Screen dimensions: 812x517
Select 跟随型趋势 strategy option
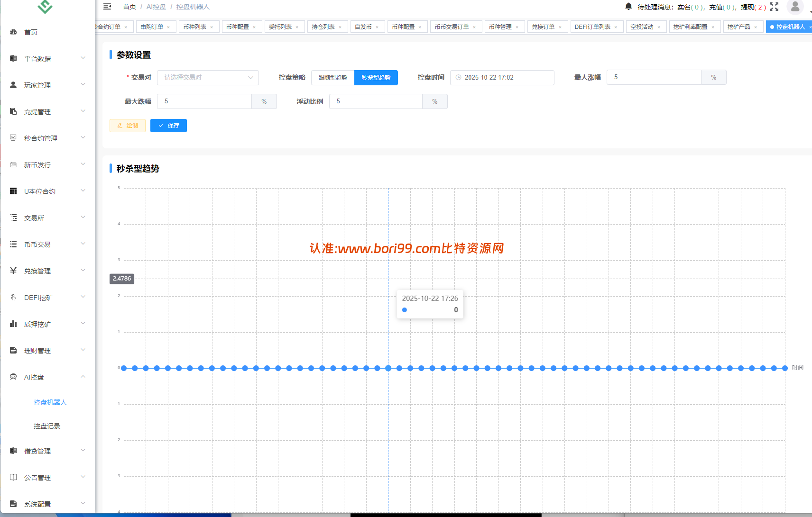(333, 78)
